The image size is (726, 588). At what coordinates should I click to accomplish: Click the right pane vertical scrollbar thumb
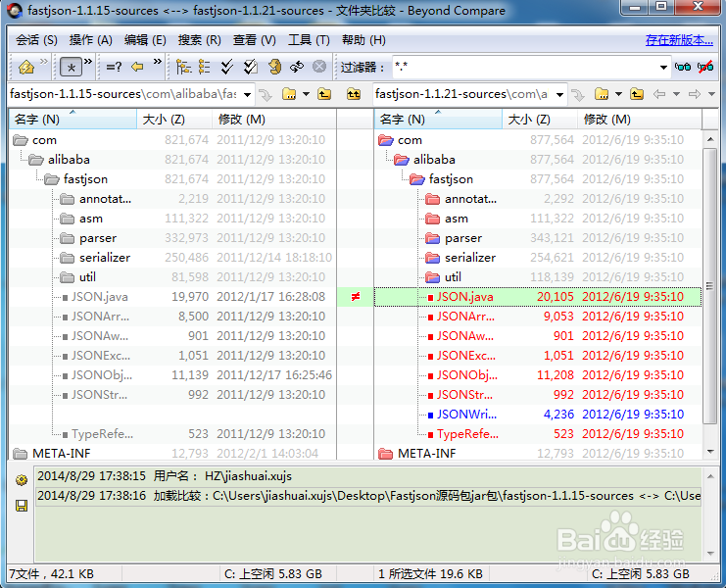(x=709, y=286)
